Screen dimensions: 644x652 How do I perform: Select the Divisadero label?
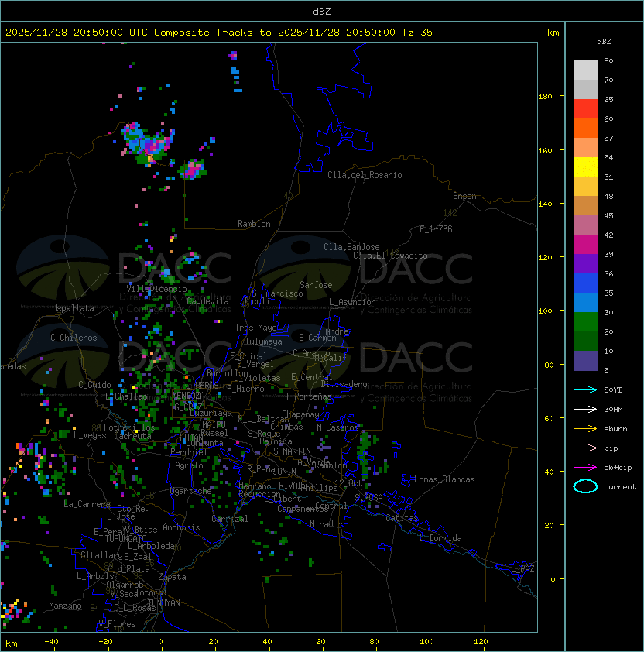(344, 384)
